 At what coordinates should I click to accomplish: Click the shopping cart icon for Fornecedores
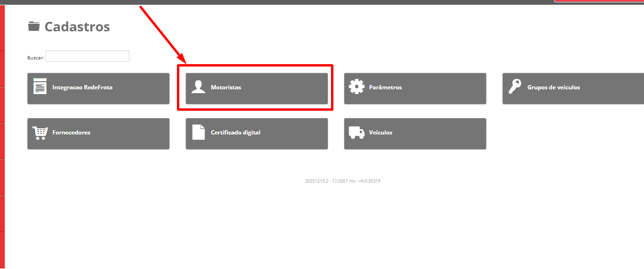[x=40, y=133]
